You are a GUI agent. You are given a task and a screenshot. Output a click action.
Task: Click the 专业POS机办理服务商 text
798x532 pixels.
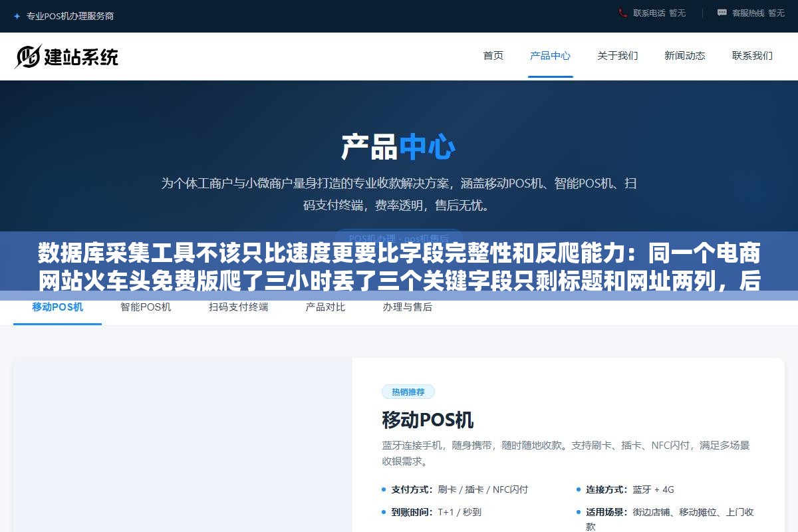pyautogui.click(x=70, y=16)
